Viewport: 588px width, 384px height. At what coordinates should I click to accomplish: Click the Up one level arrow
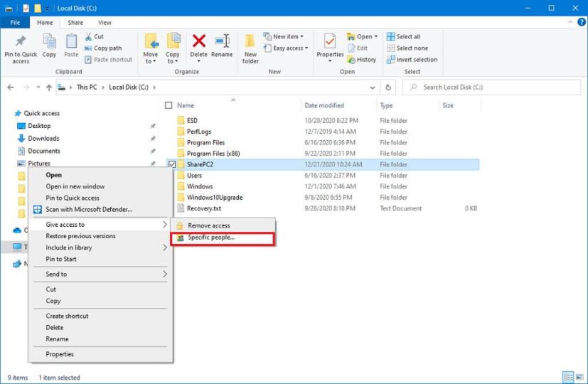tap(49, 87)
